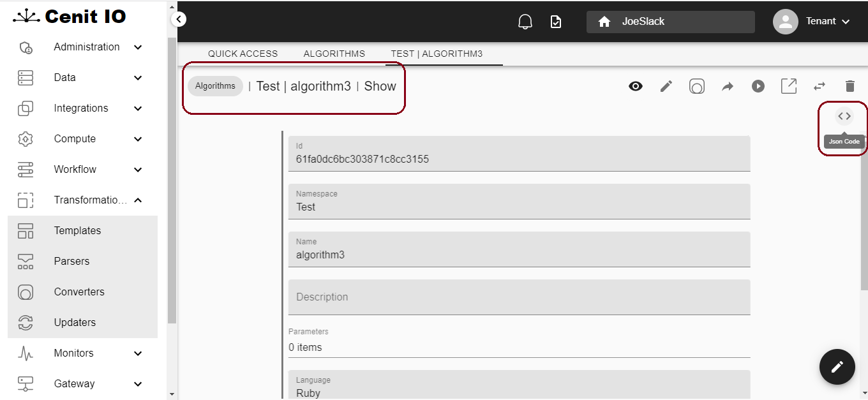Click the floating edit pencil button
Image resolution: width=868 pixels, height=400 pixels.
(x=837, y=367)
